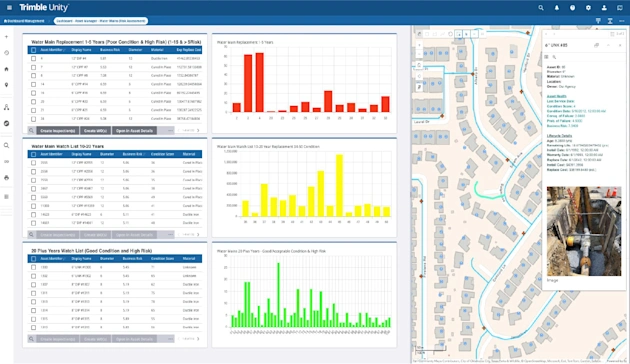Open the Dashboard Management breadcrumb

tap(24, 21)
